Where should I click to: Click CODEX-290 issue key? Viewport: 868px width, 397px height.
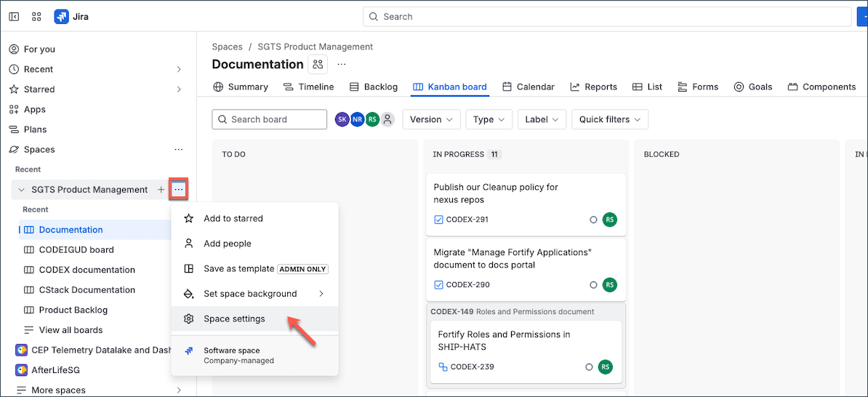point(467,285)
